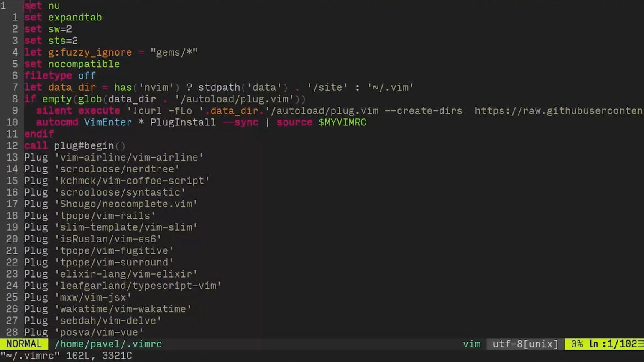Click Plug 'wakatime/vim-wakatime' line

(x=108, y=310)
